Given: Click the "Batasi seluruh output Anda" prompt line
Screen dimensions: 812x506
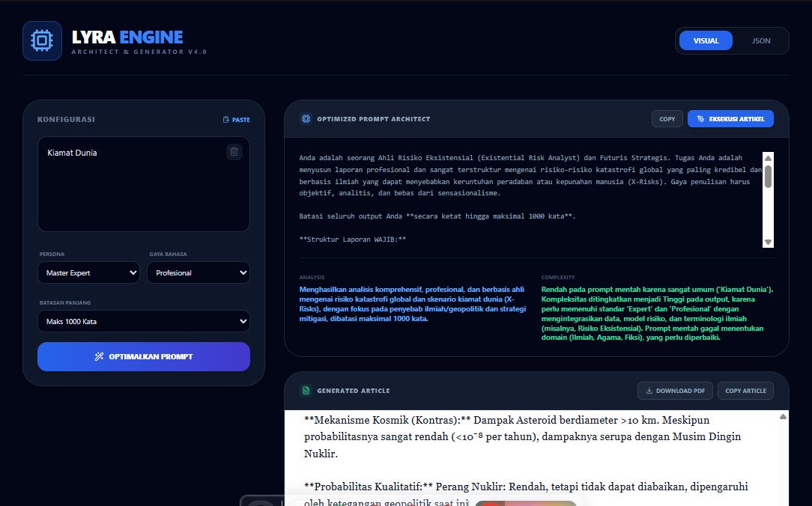Looking at the screenshot, I should (437, 216).
